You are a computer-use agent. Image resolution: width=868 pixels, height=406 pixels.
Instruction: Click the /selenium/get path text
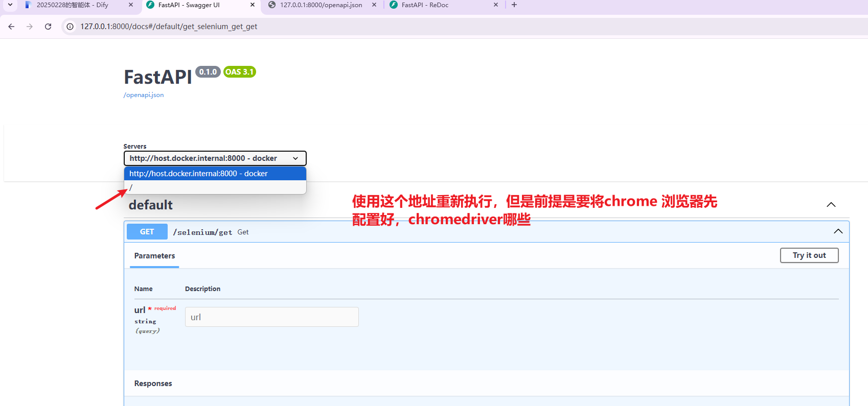(x=202, y=232)
